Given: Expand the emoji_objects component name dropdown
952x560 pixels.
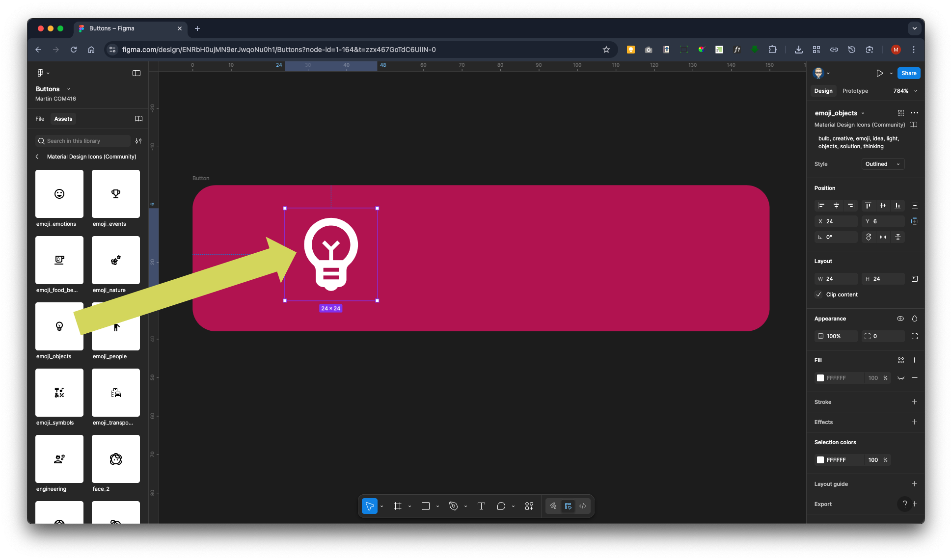Looking at the screenshot, I should 863,113.
